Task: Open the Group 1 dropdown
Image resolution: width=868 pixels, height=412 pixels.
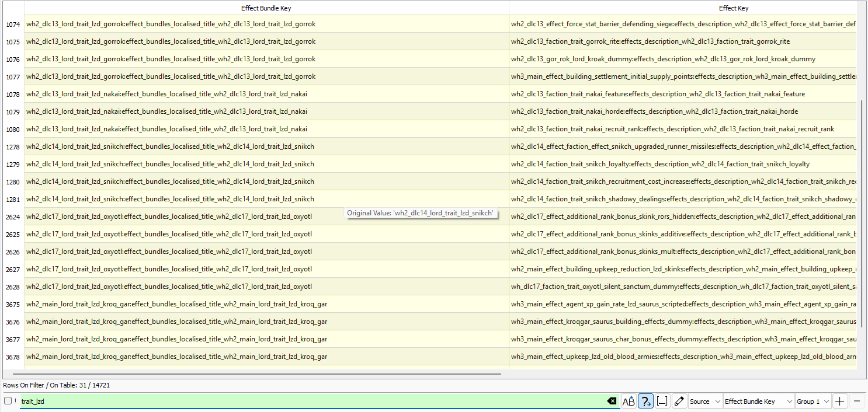Action: pos(813,401)
